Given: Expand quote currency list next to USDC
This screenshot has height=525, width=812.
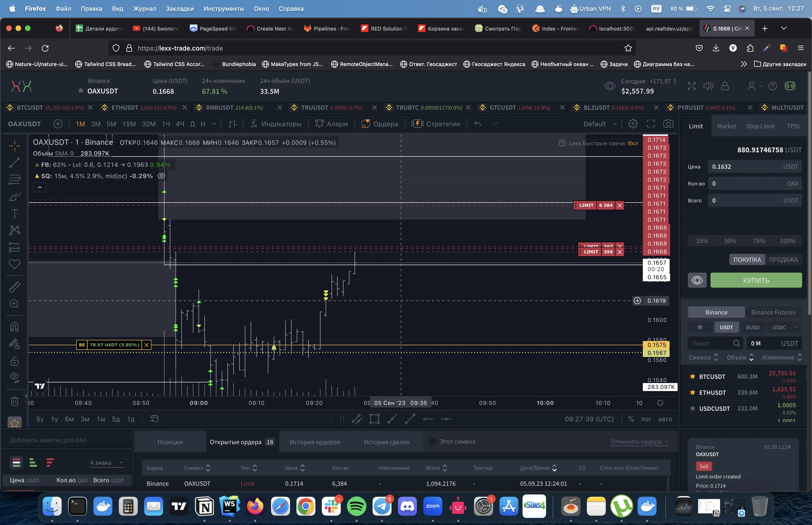Looking at the screenshot, I should [x=796, y=327].
